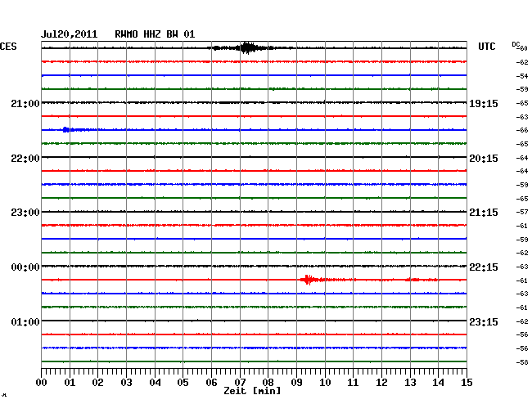Screen dimensions: 532x404
Task: Click minute label 00 on the axis
Action: (41, 383)
